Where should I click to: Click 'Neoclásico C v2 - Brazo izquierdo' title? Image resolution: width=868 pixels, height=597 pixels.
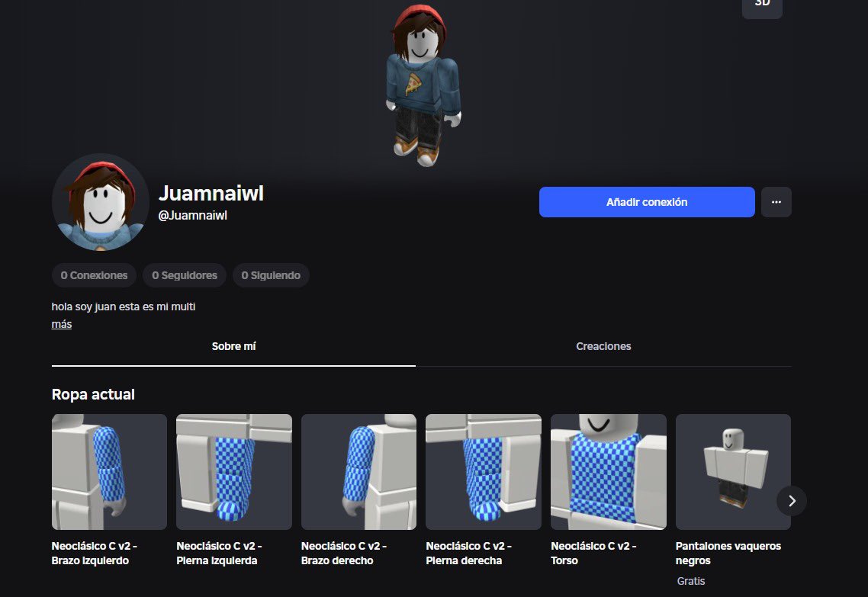point(94,554)
